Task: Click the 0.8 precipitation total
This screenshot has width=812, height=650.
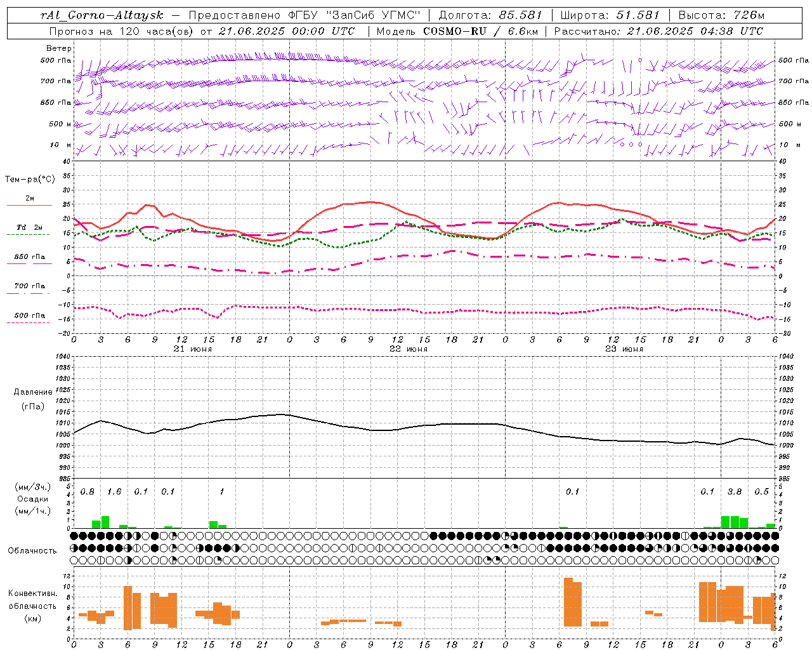Action: point(88,492)
